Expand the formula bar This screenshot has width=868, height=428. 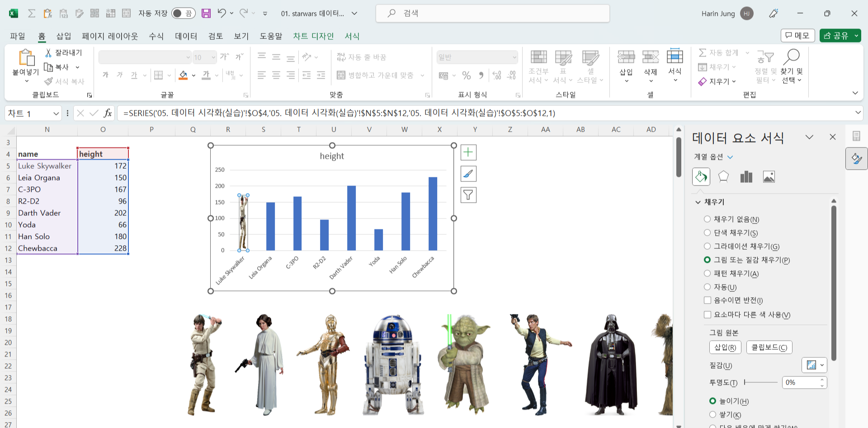[858, 112]
